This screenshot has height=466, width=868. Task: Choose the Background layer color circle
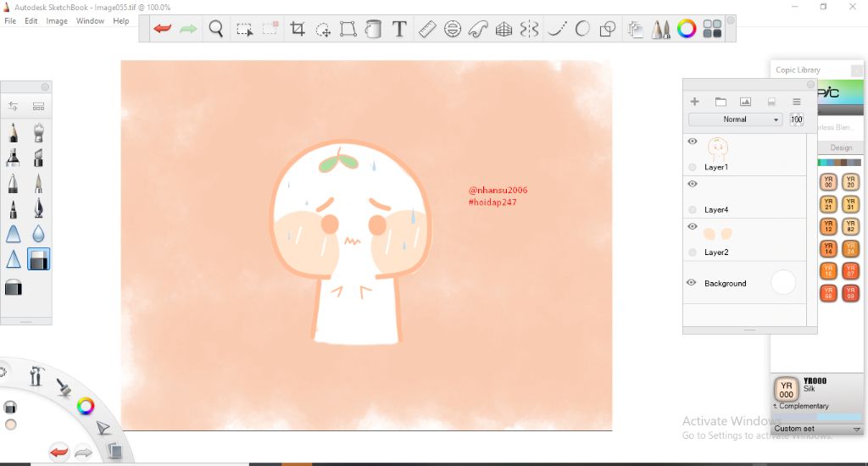(782, 282)
